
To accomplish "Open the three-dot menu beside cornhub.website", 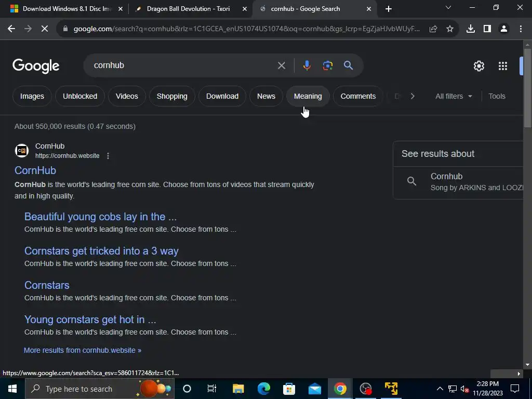I will pyautogui.click(x=108, y=156).
